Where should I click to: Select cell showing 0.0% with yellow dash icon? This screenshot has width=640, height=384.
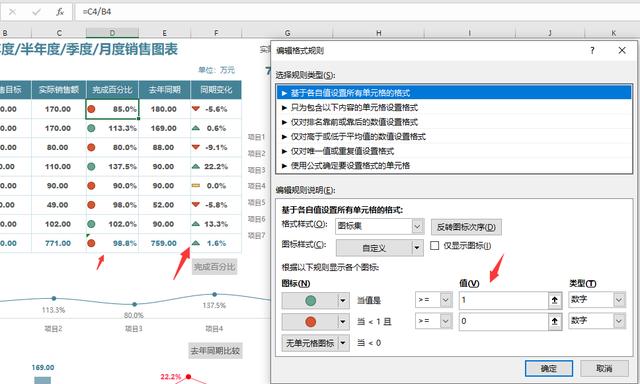216,186
